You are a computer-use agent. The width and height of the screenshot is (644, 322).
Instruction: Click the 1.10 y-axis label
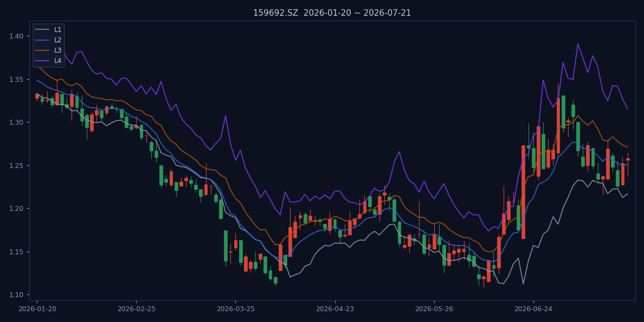point(16,295)
